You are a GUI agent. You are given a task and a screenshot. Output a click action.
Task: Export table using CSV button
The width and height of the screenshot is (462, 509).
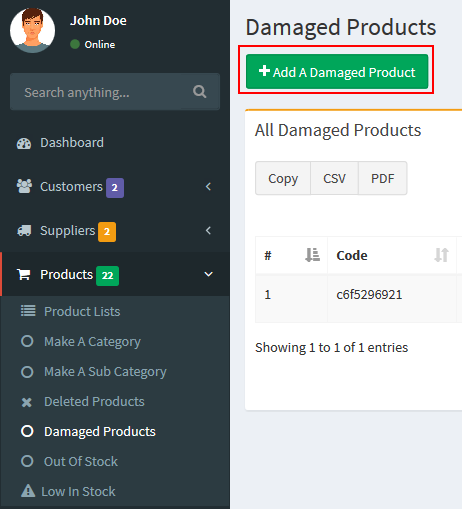[334, 178]
